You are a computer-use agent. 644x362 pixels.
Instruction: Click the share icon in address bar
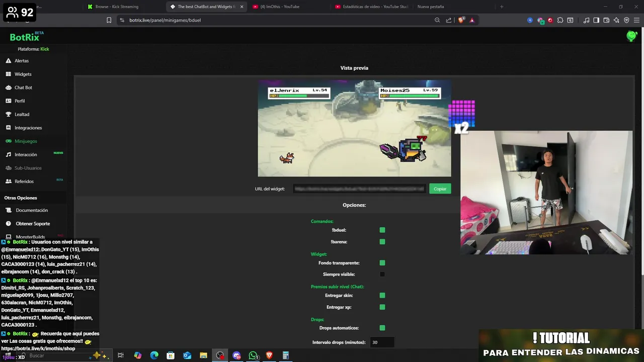pos(449,20)
